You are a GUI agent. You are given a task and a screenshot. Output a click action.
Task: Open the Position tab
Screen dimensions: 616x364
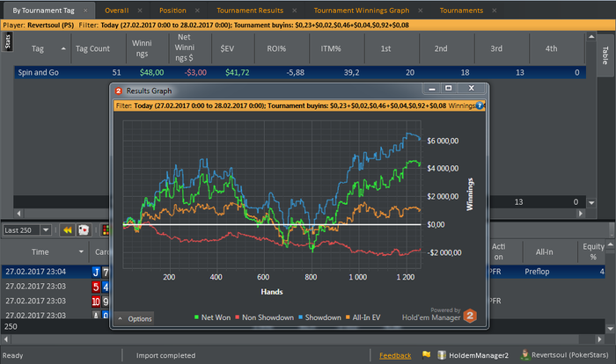pos(172,11)
